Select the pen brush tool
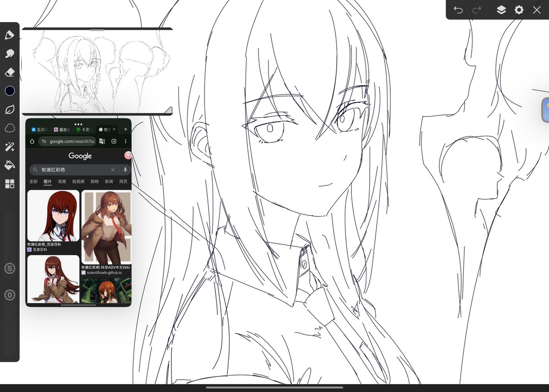Viewport: 549px width, 392px height. point(10,35)
